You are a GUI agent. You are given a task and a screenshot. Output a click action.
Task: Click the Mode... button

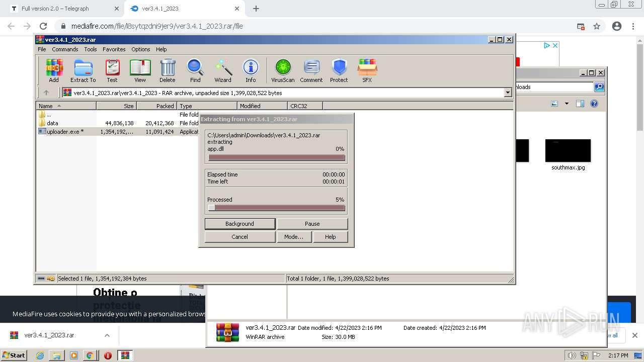pyautogui.click(x=294, y=237)
